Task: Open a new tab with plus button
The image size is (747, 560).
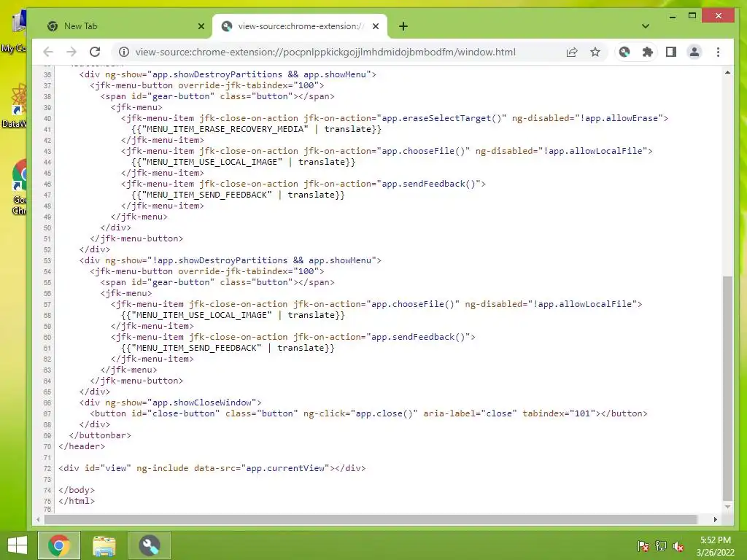Action: (403, 26)
